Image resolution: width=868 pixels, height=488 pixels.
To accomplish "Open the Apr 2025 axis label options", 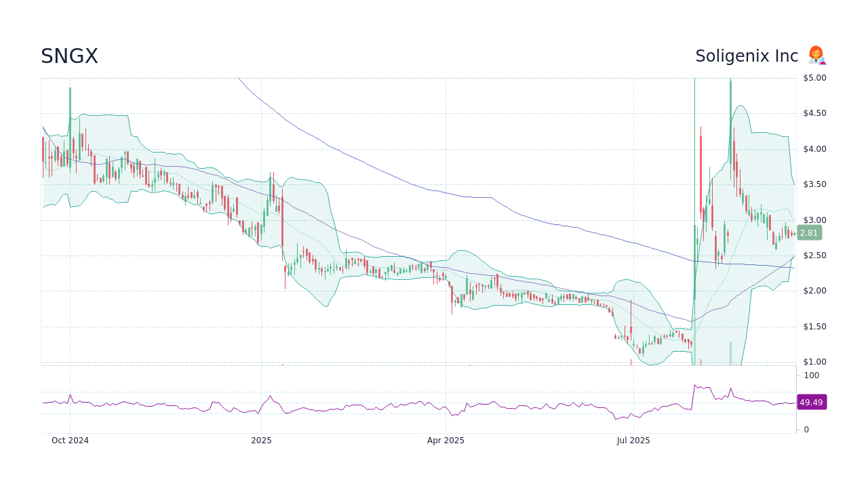I will tap(446, 441).
